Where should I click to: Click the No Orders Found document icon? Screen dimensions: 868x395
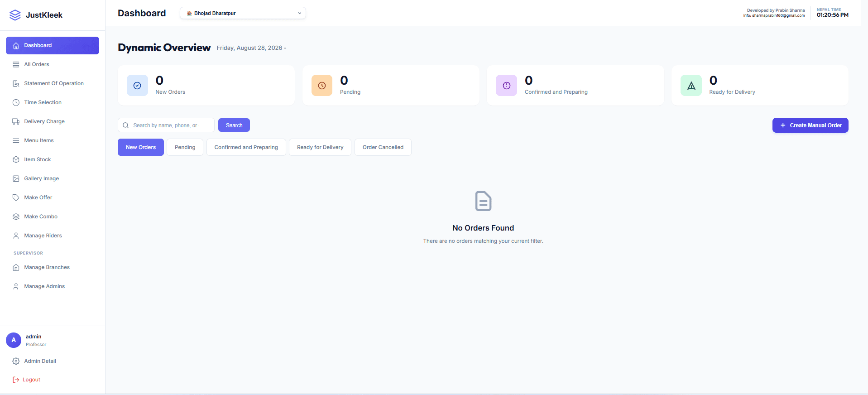click(483, 201)
